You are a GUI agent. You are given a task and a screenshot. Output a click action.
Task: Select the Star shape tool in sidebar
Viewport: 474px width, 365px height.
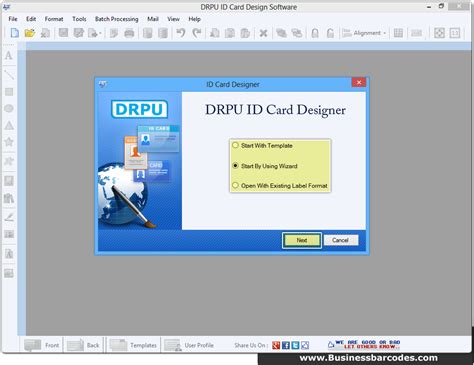click(9, 142)
